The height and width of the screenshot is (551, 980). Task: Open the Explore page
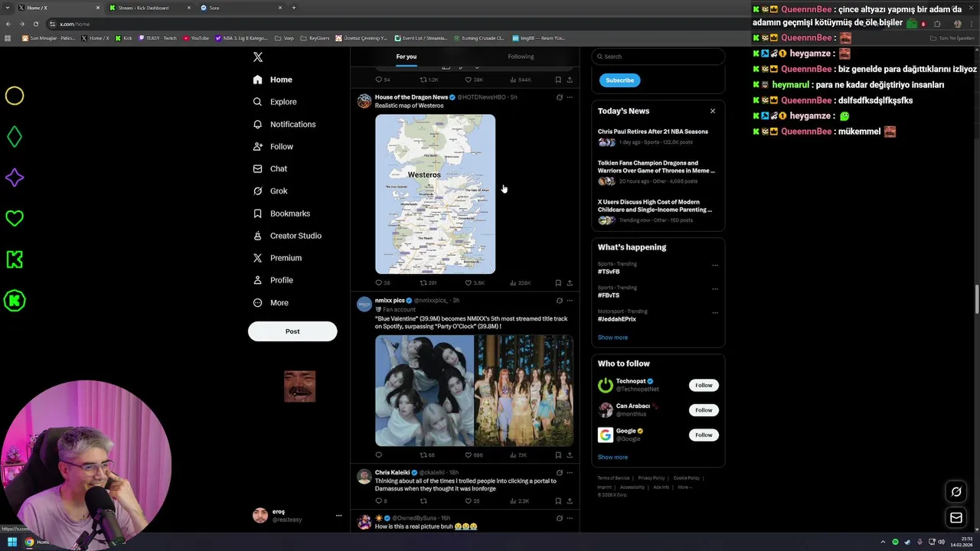[x=275, y=102]
